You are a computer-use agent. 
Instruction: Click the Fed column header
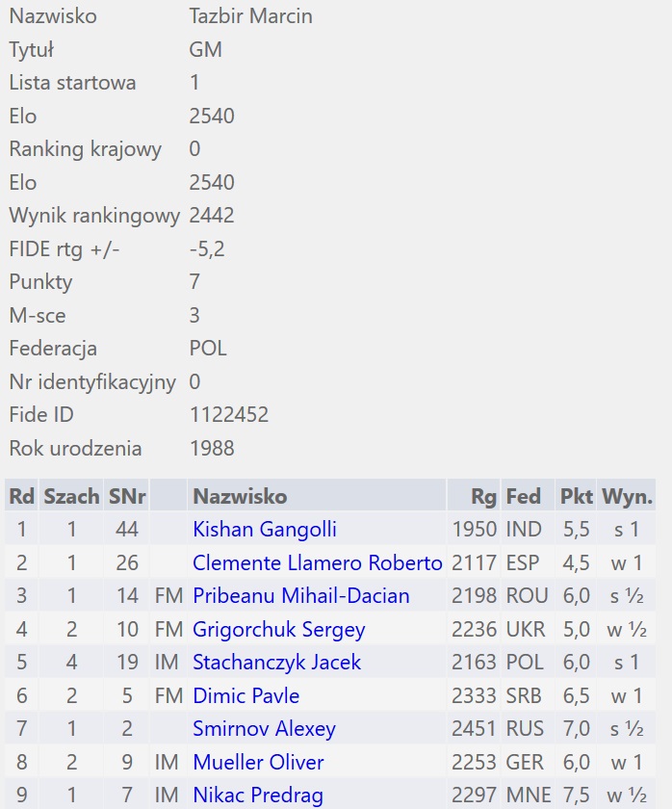(x=524, y=496)
